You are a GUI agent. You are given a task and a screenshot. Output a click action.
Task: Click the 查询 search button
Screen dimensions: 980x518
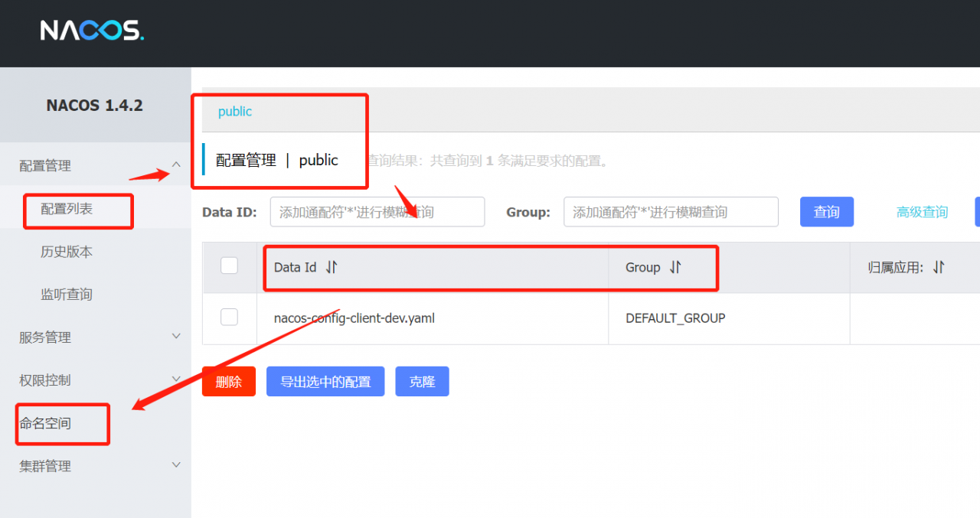[x=827, y=212]
